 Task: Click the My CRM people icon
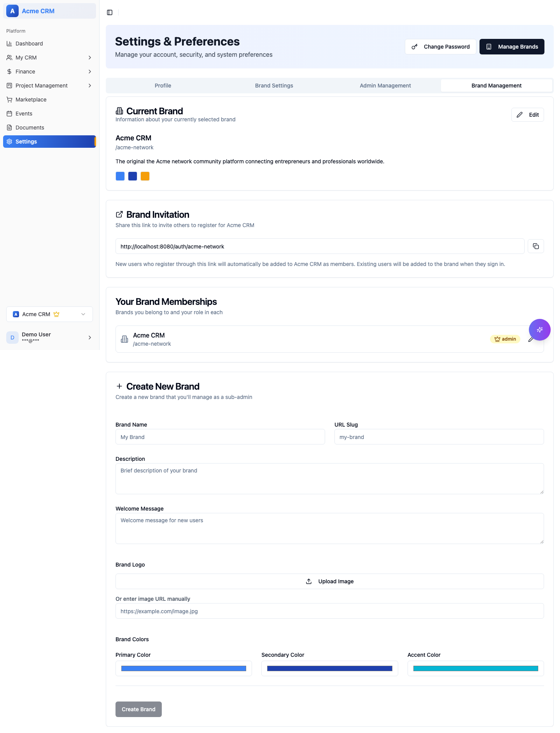pos(9,58)
